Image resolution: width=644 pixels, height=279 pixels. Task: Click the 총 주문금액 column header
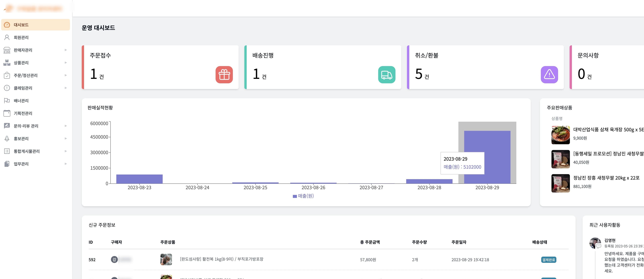point(370,242)
